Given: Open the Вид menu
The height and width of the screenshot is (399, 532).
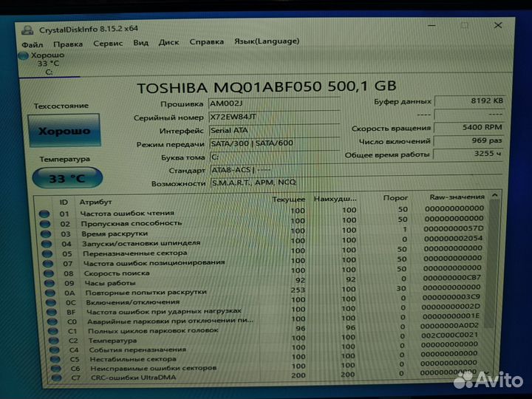Looking at the screenshot, I should (141, 43).
